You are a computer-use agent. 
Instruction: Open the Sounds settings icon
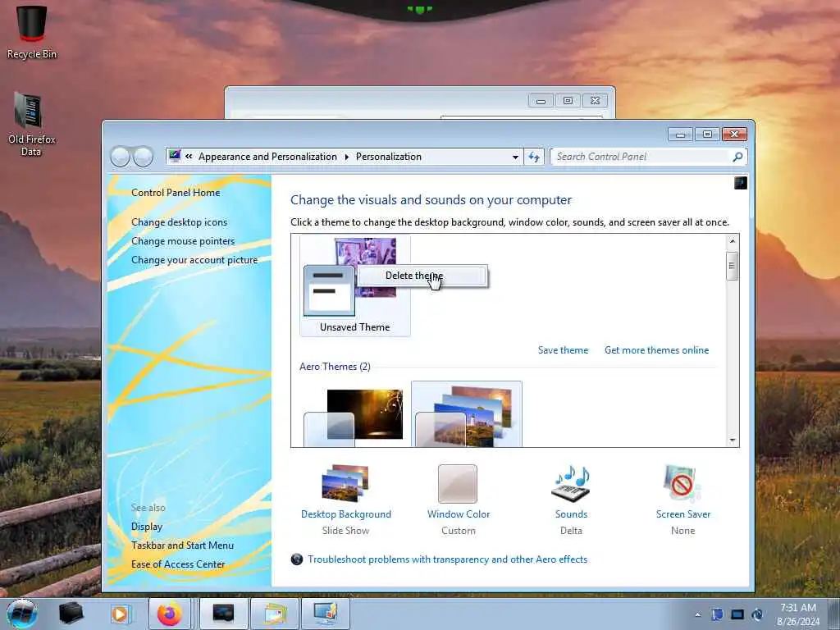click(x=571, y=483)
